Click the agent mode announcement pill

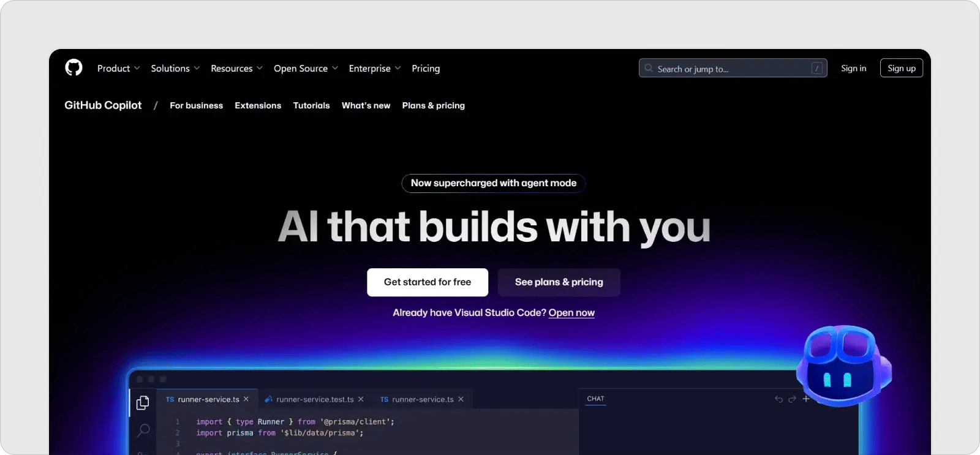coord(494,183)
